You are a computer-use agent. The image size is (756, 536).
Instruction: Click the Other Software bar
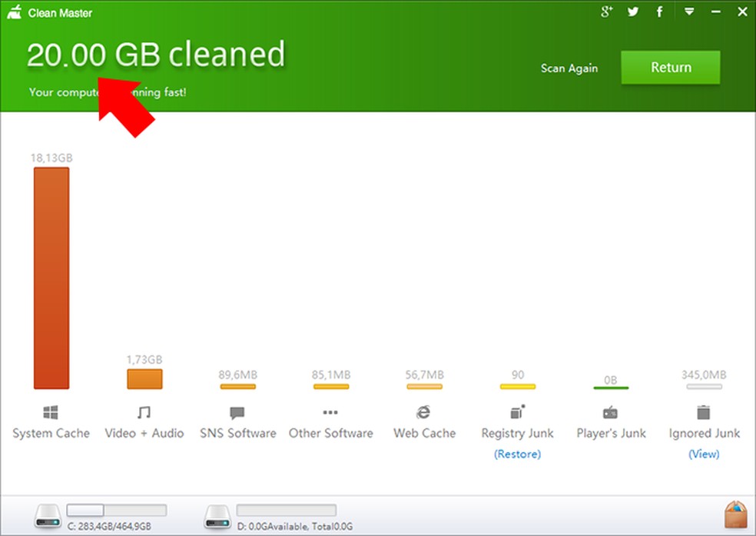(x=331, y=387)
